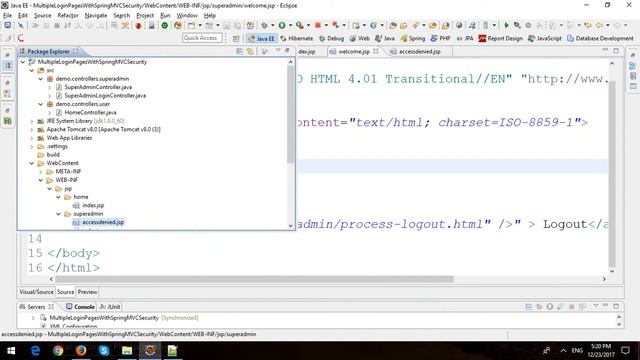Viewport: 640px width, 360px height.
Task: Collapse the WEB-INF folder
Action: pyautogui.click(x=41, y=180)
